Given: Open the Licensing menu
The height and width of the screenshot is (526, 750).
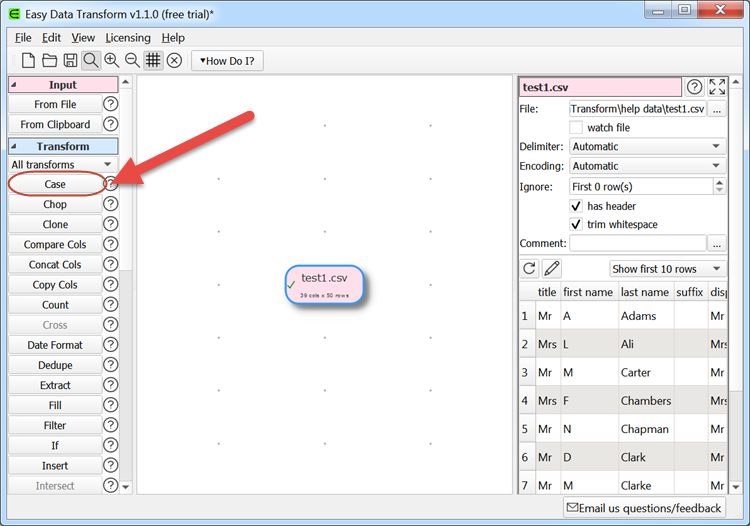Looking at the screenshot, I should tap(128, 38).
